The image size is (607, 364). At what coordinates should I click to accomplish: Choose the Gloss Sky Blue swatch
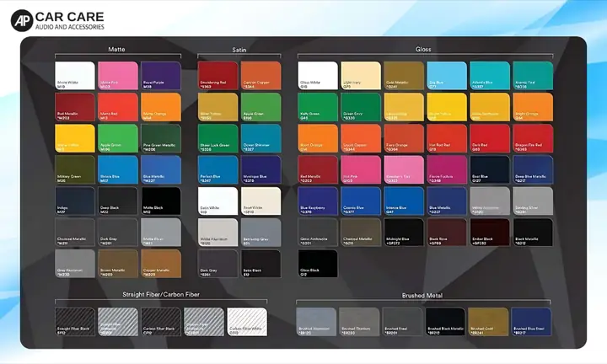click(x=446, y=74)
